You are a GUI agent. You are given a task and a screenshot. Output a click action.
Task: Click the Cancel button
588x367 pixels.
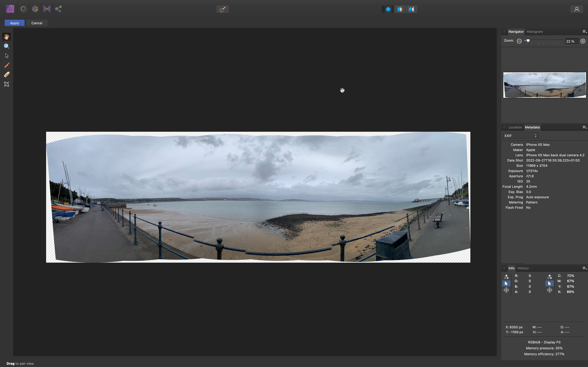point(36,23)
